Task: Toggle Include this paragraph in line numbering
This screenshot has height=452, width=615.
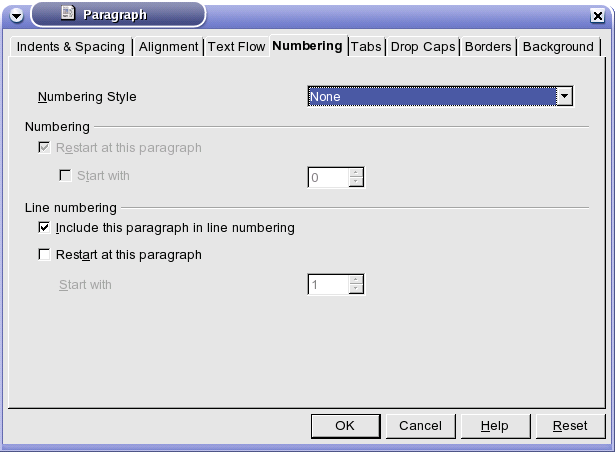Action: [44, 228]
